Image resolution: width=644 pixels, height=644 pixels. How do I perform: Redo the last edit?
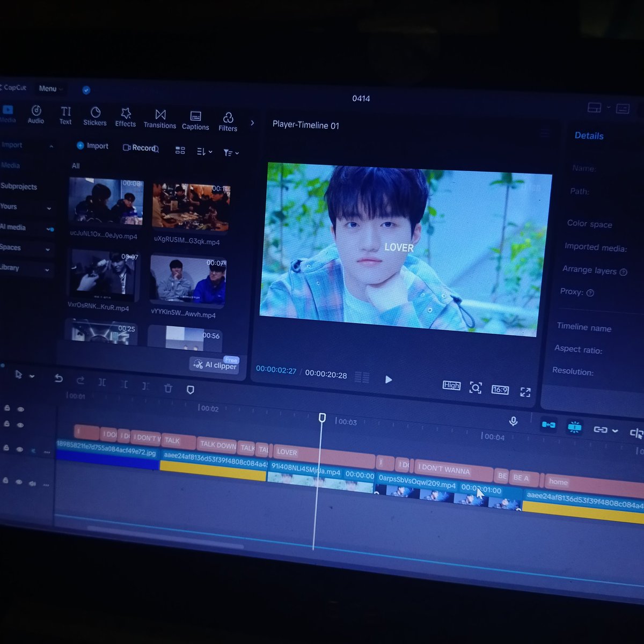pyautogui.click(x=80, y=380)
